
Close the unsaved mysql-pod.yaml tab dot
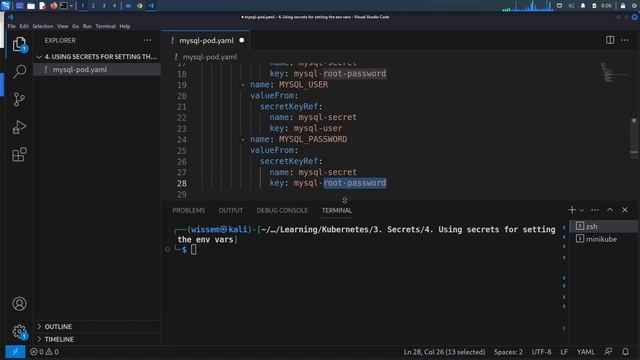[x=242, y=40]
